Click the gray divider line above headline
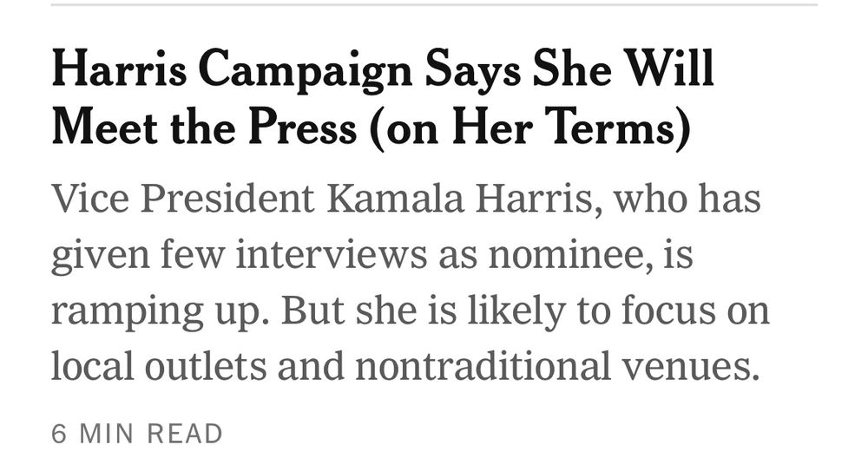 point(434,4)
